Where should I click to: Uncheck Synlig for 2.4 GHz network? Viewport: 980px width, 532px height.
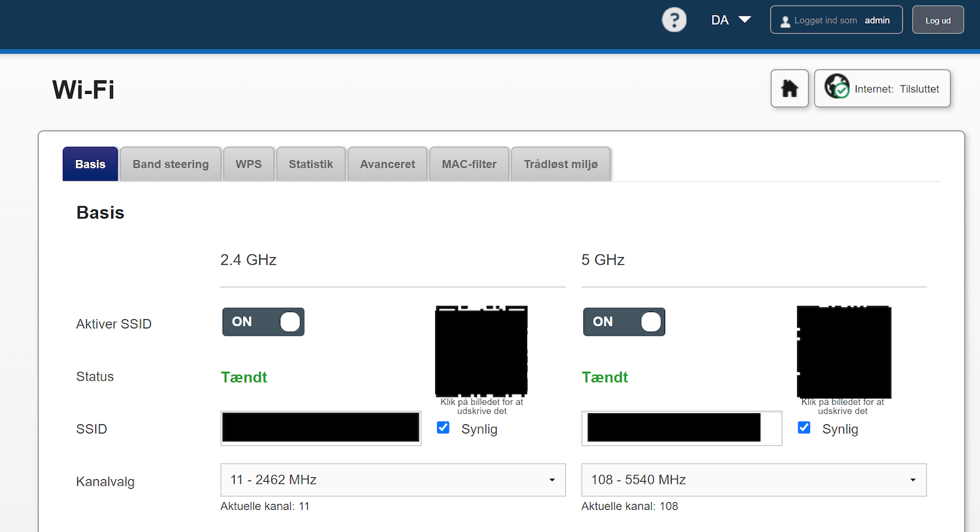coord(443,428)
